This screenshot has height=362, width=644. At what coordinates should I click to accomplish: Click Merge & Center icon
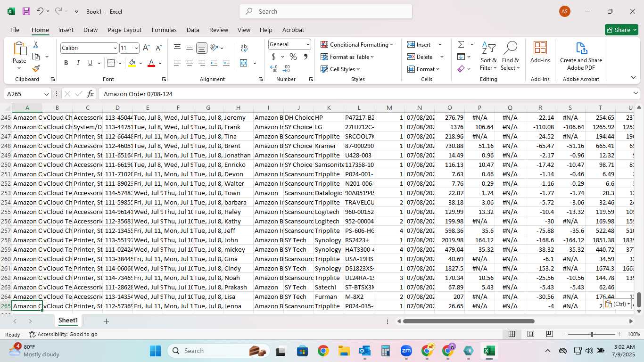[244, 63]
